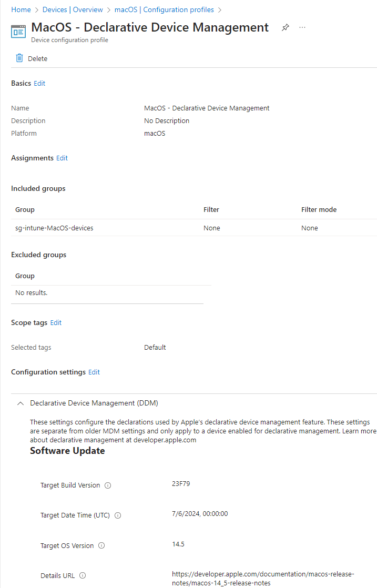377x588 pixels.
Task: Edit the Scope tags section
Action: 56,322
